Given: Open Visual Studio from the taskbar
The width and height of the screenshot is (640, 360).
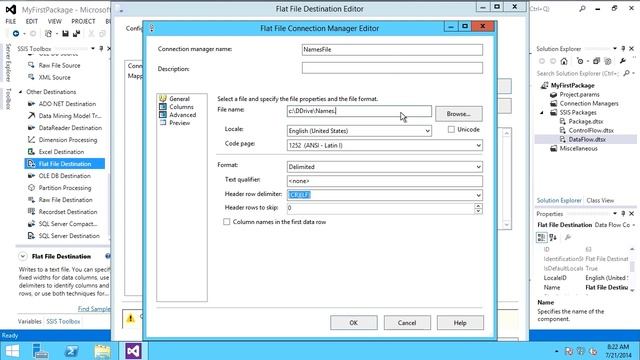Looking at the screenshot, I should (x=133, y=351).
